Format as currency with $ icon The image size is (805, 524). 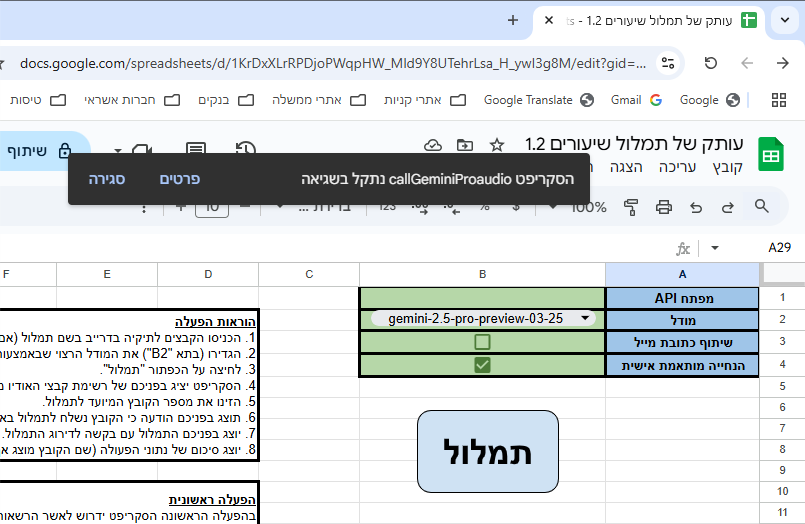click(516, 208)
